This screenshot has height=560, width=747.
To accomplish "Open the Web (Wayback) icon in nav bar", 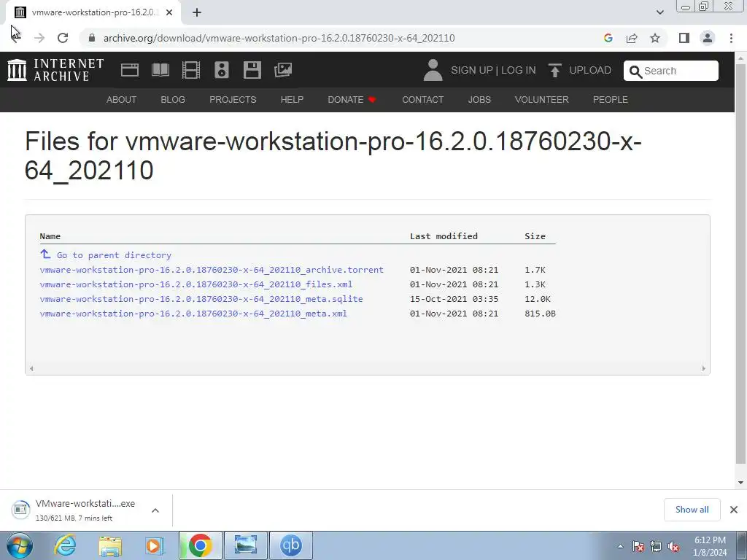I will point(130,70).
